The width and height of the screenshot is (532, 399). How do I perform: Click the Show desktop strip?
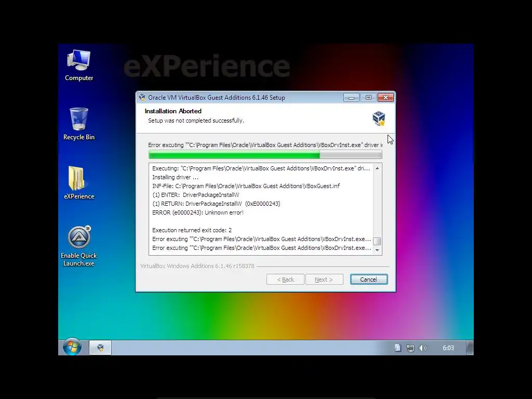[x=470, y=348]
